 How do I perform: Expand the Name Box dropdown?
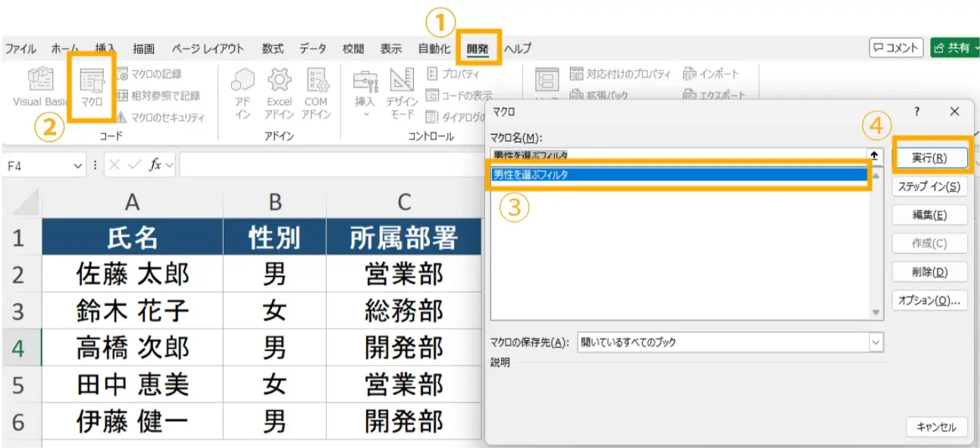79,165
